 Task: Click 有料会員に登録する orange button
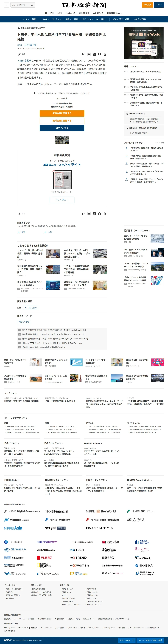(62, 113)
